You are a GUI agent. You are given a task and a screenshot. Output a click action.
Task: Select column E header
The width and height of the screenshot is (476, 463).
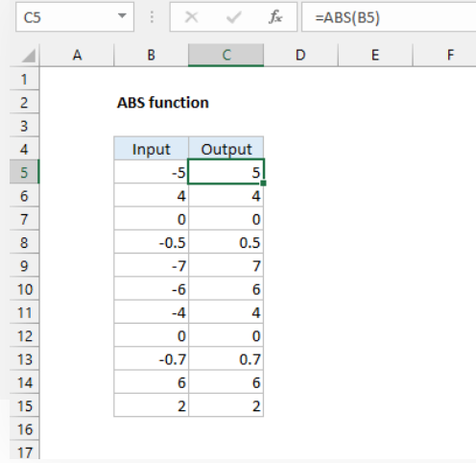pyautogui.click(x=375, y=55)
